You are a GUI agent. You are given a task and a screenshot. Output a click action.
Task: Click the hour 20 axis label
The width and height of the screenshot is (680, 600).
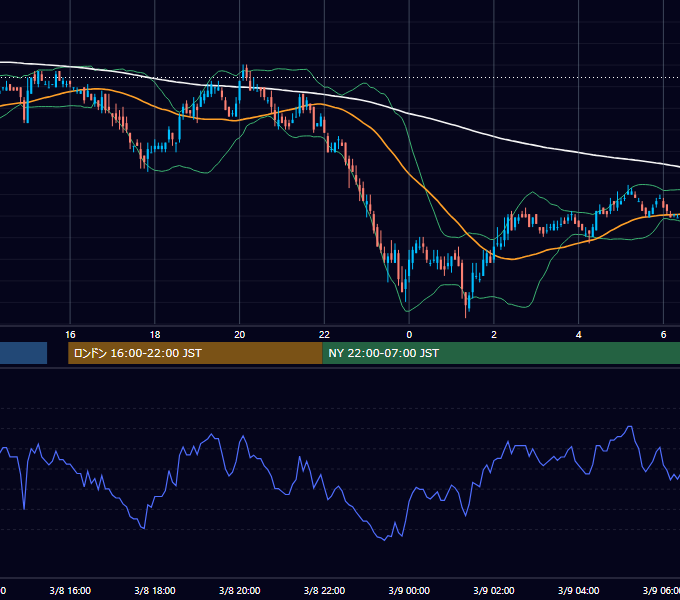click(x=239, y=335)
